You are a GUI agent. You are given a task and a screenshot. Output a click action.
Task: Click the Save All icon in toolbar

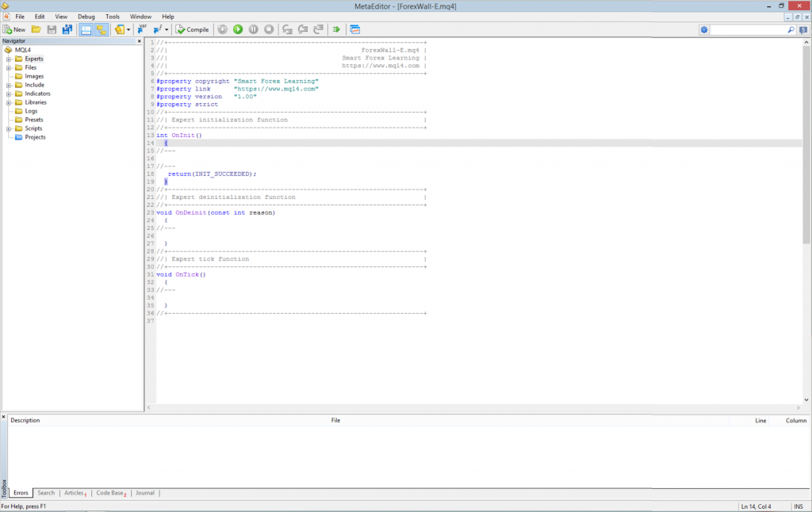67,29
